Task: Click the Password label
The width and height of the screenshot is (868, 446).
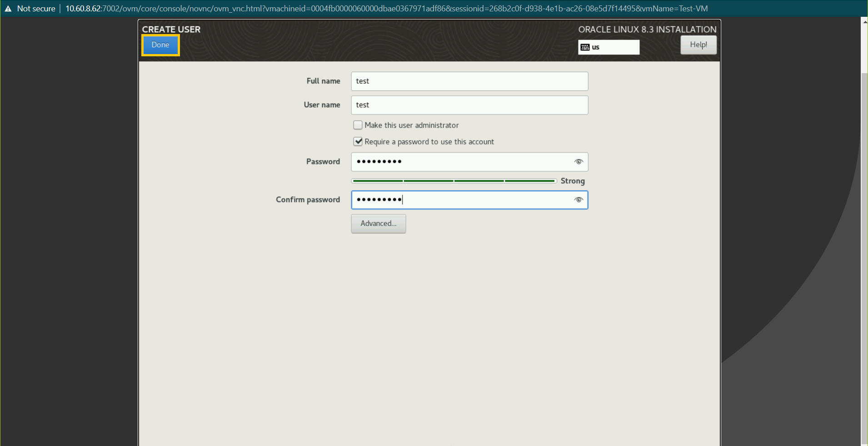Action: coord(323,162)
